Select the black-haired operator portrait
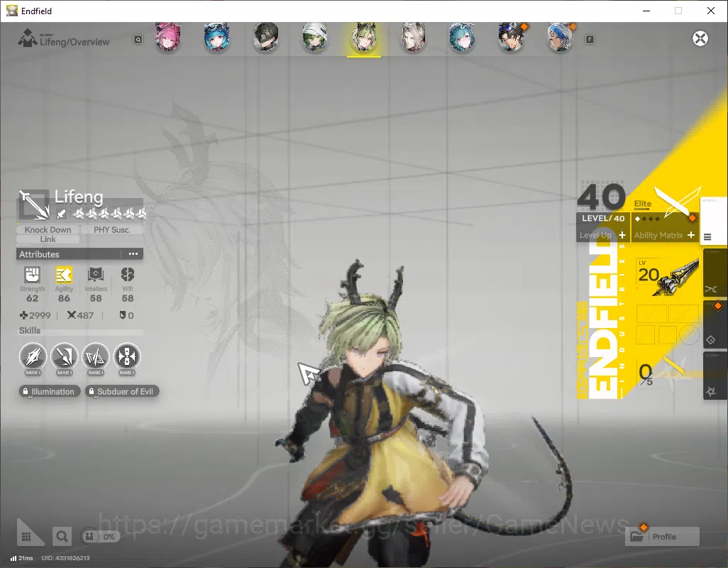 (x=266, y=37)
